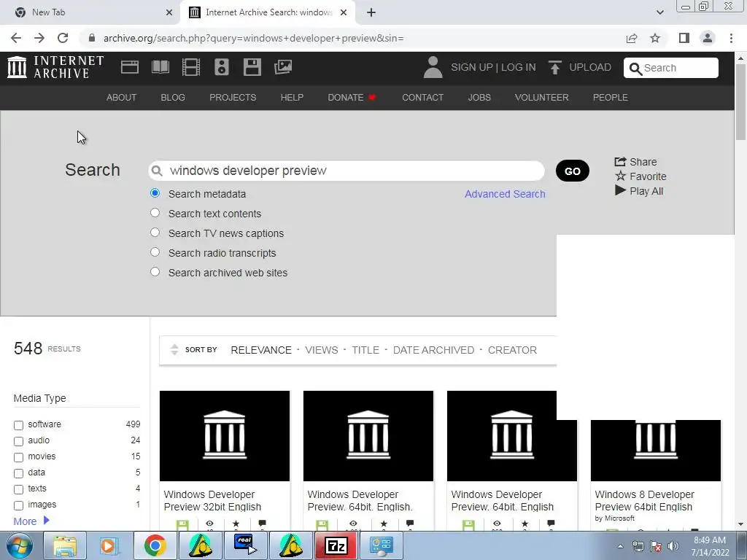Open the HELP menu item
Screen dimensions: 747x560
coord(292,98)
